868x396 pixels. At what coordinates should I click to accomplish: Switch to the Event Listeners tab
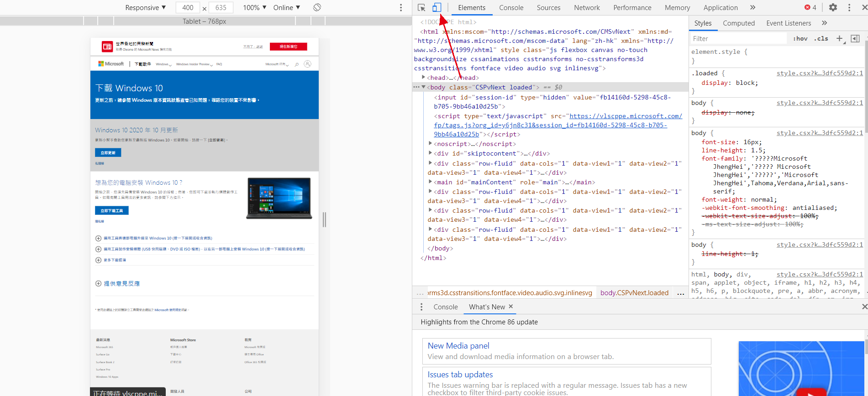789,23
